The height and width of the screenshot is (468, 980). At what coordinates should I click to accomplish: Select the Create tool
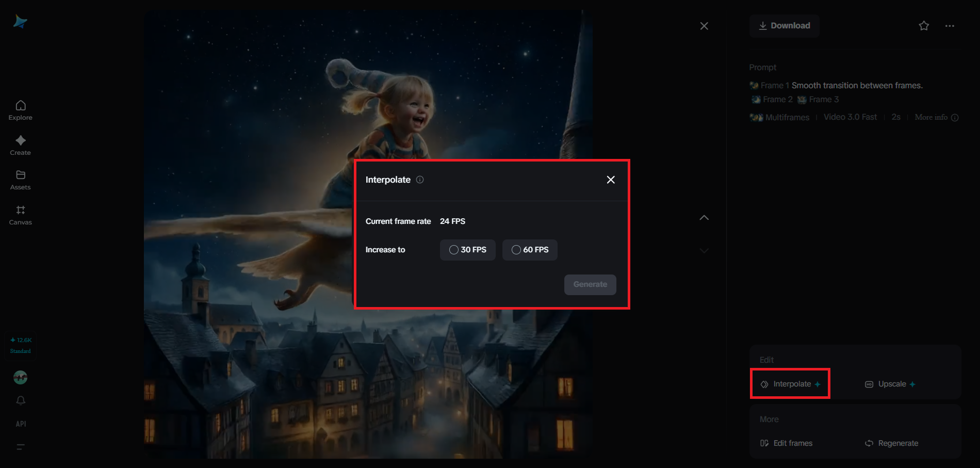pyautogui.click(x=20, y=145)
